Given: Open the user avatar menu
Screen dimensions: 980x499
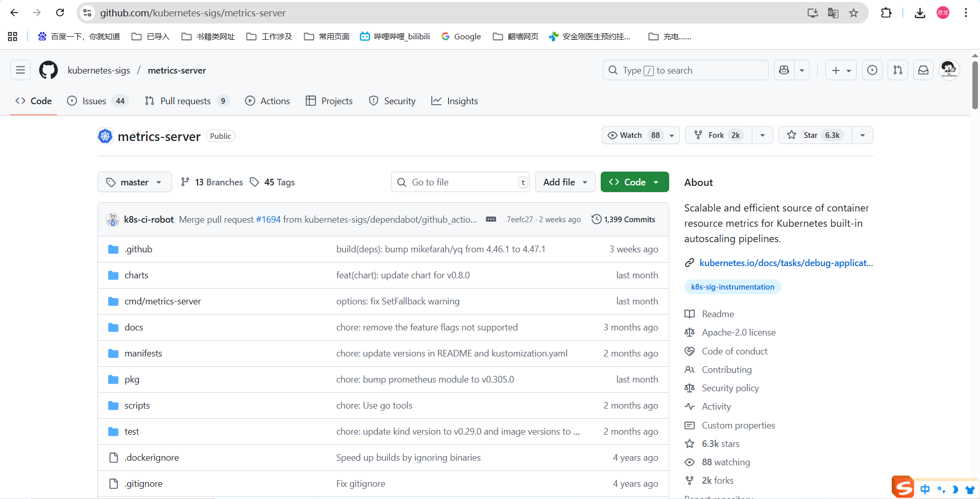Looking at the screenshot, I should pyautogui.click(x=949, y=70).
